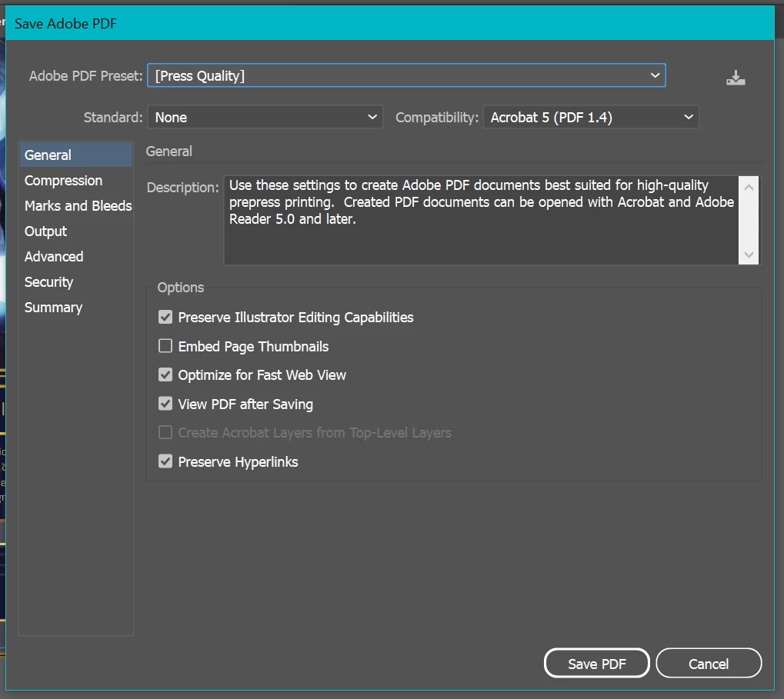Open the Compatibility dropdown showing Acrobat 5

[x=590, y=118]
